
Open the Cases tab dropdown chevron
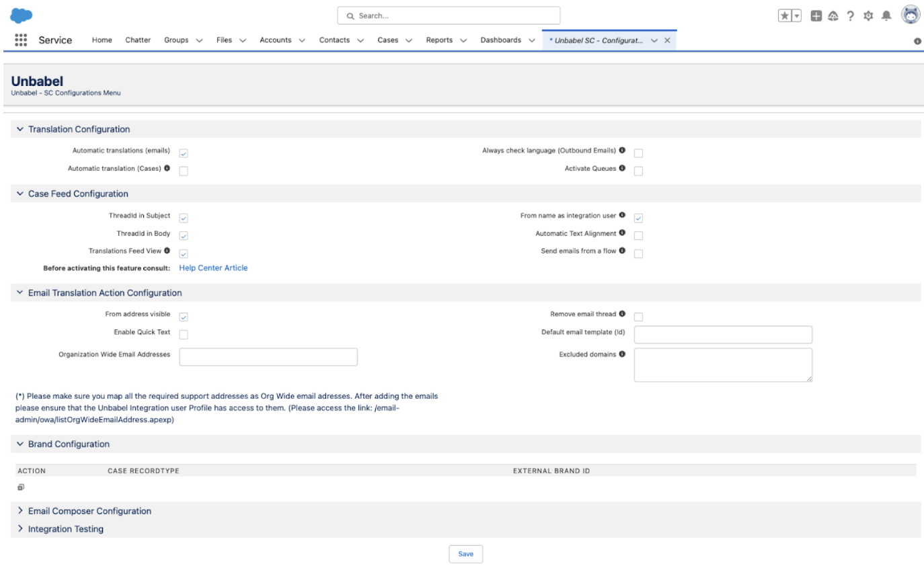point(409,40)
